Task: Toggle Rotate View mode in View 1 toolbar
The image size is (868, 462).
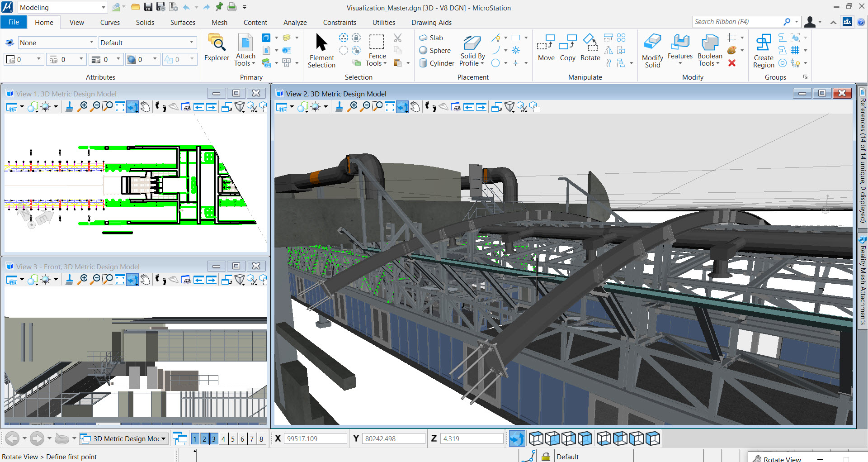Action: 132,107
